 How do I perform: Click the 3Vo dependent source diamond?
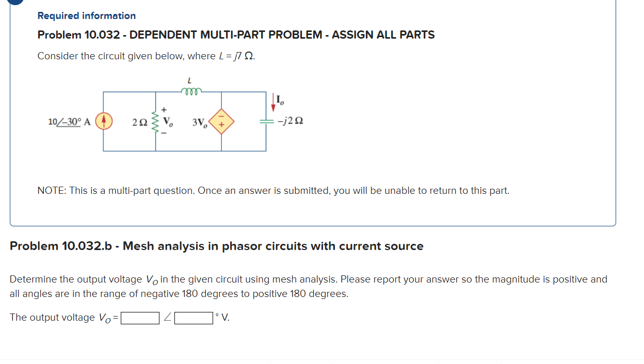[x=221, y=122]
